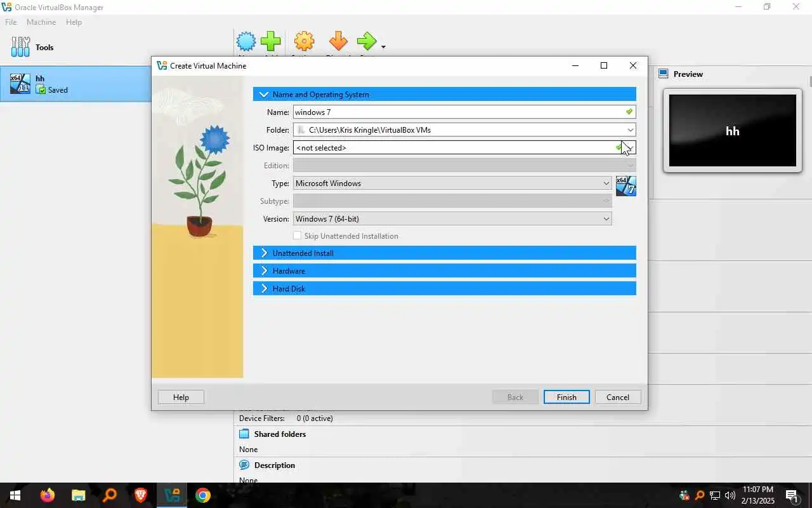This screenshot has height=508, width=812.
Task: Open the Machine menu
Action: click(x=41, y=22)
